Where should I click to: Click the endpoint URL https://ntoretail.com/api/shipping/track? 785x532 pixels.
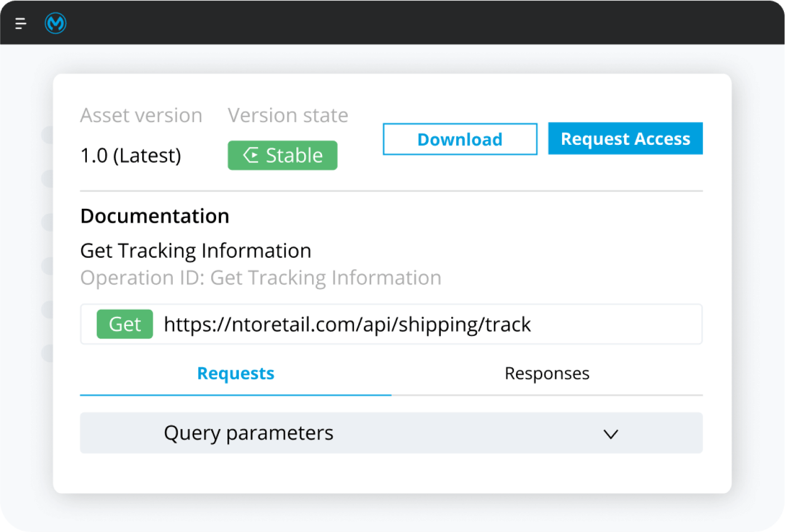pos(347,324)
